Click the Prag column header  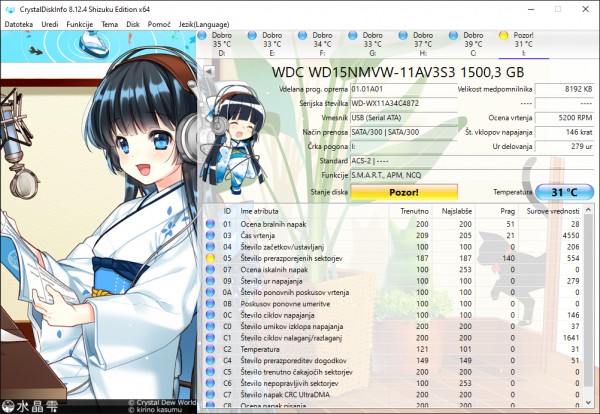[x=497, y=211]
